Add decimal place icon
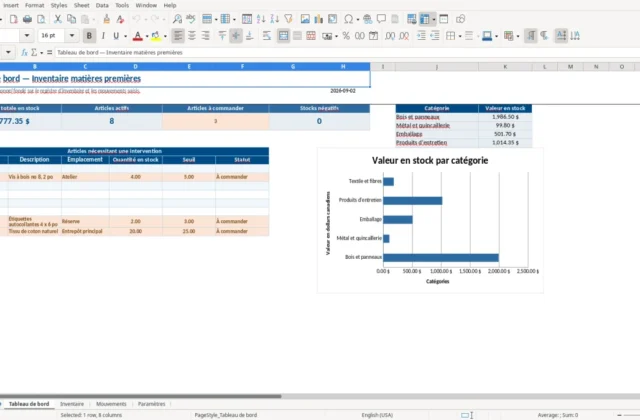The width and height of the screenshot is (640, 420). point(390,36)
